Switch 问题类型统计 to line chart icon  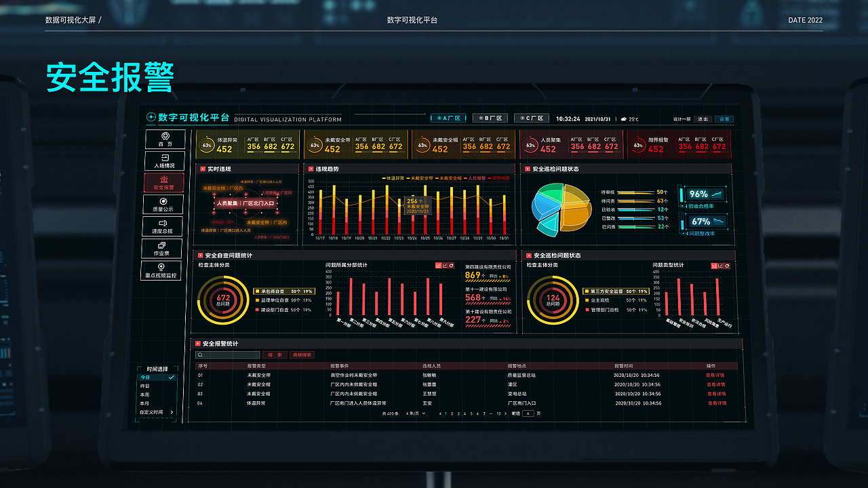point(720,265)
